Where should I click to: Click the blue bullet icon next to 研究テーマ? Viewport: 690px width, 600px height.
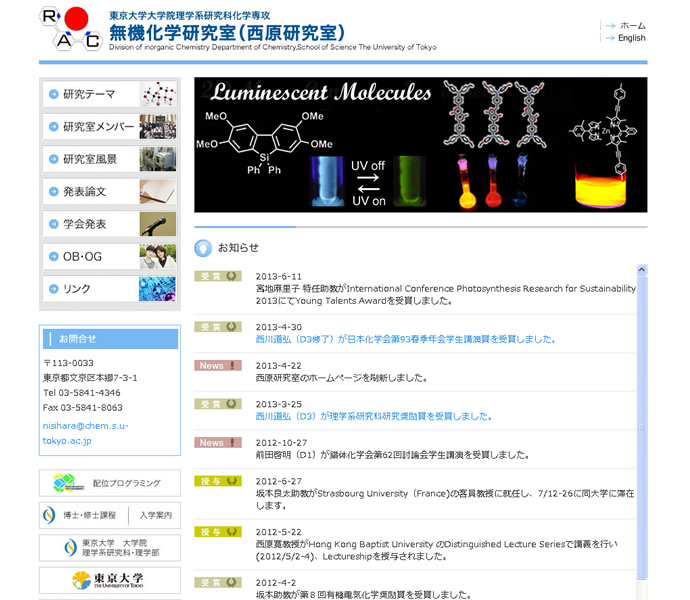coord(54,94)
